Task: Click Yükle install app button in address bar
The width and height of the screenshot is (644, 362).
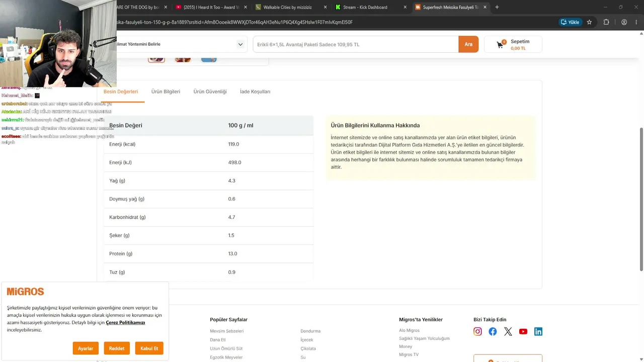Action: click(x=570, y=22)
